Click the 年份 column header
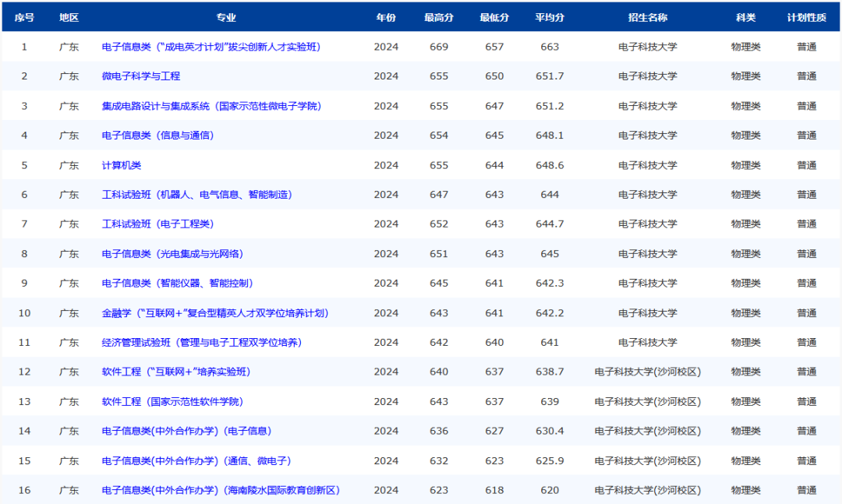The width and height of the screenshot is (842, 504). click(x=386, y=17)
